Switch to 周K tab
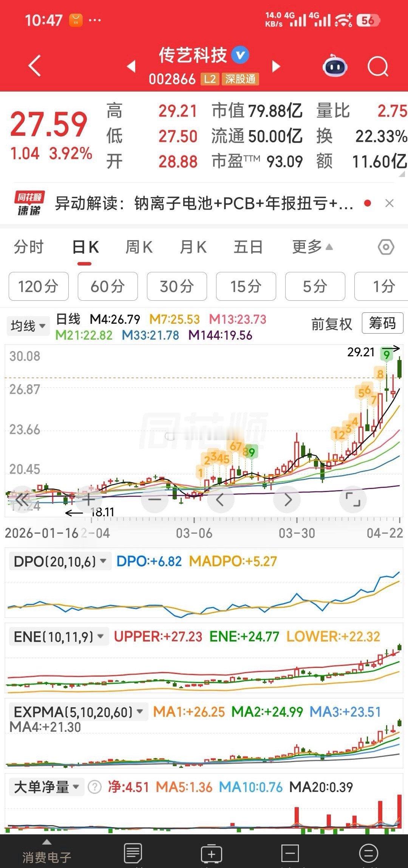408x868 pixels. (x=139, y=247)
